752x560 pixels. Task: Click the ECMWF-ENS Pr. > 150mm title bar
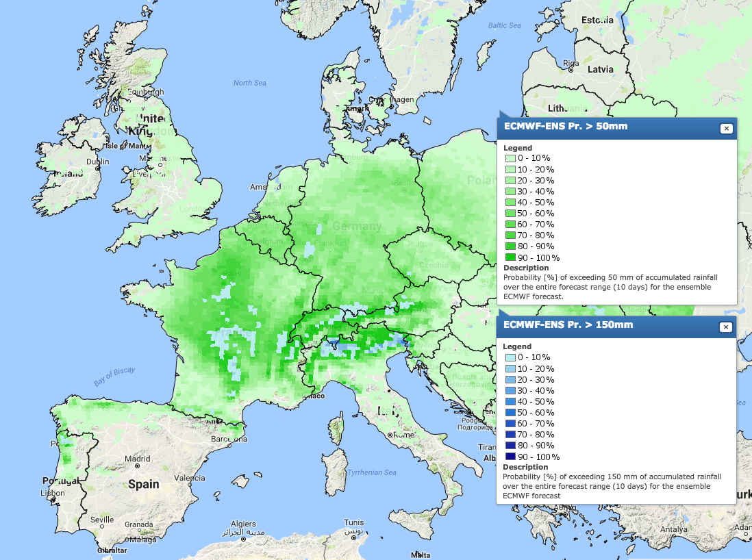(603, 325)
